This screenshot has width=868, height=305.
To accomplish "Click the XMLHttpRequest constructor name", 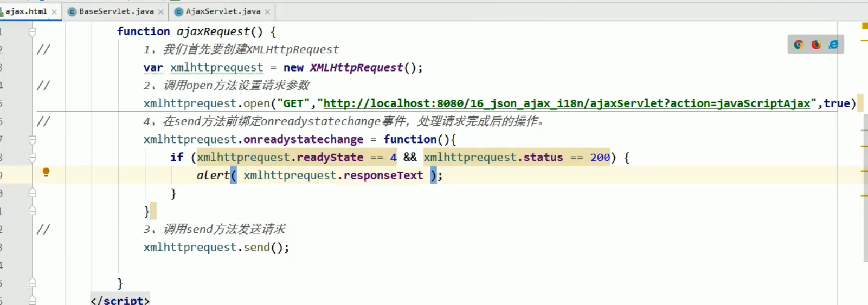I will pos(356,68).
